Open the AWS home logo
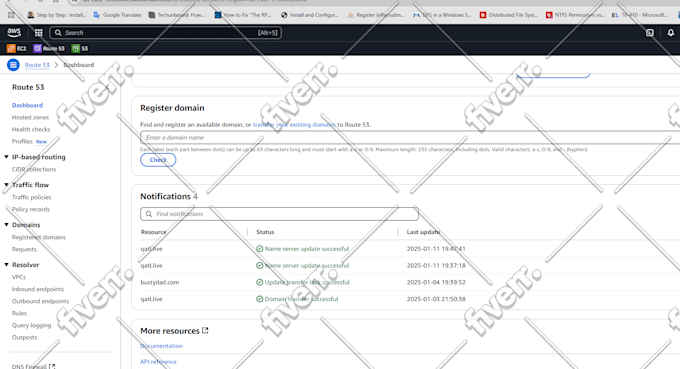The height and width of the screenshot is (369, 680). pos(14,33)
